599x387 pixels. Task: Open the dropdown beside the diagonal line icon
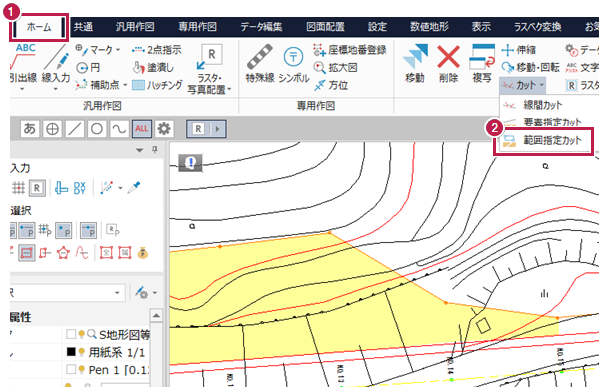(120, 188)
